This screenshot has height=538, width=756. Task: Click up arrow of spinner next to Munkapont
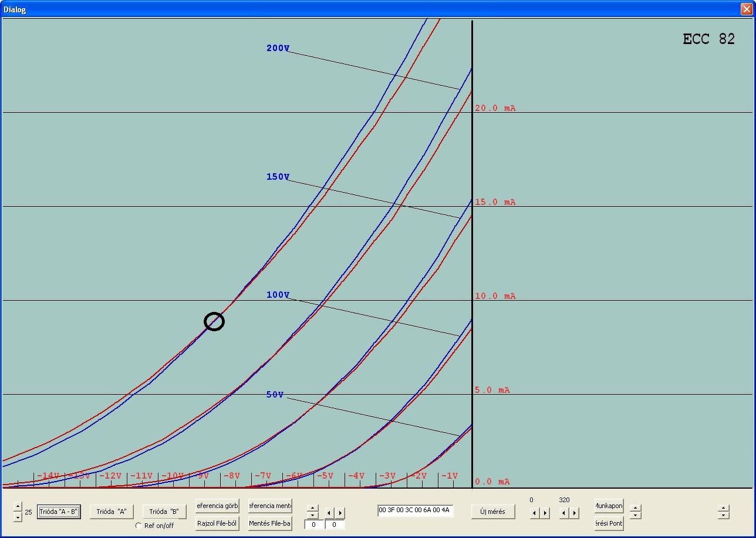pyautogui.click(x=635, y=508)
